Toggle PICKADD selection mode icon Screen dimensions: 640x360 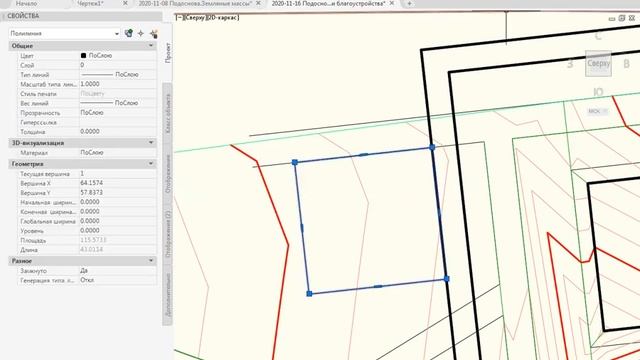point(129,33)
